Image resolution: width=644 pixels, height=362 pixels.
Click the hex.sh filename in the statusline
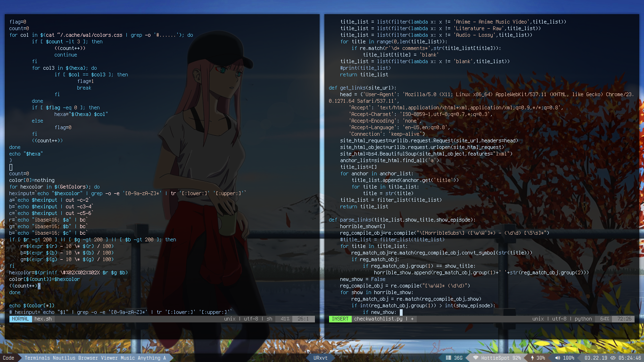[43, 319]
